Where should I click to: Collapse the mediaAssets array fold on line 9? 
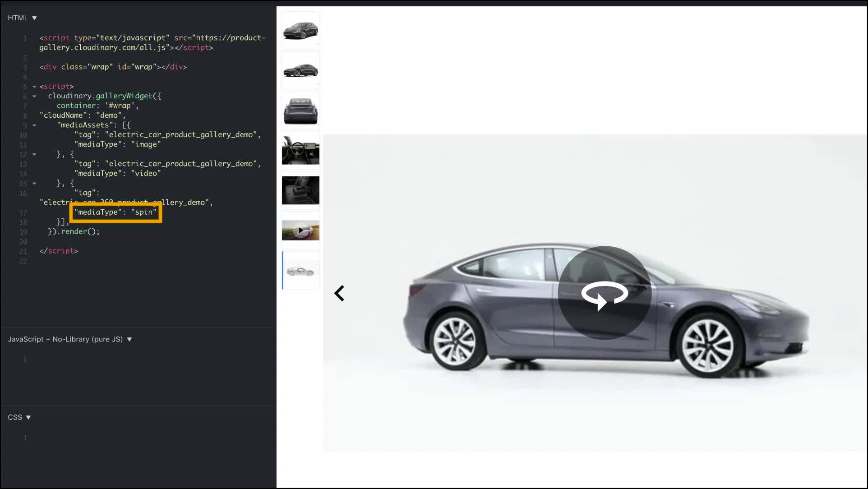pyautogui.click(x=34, y=125)
